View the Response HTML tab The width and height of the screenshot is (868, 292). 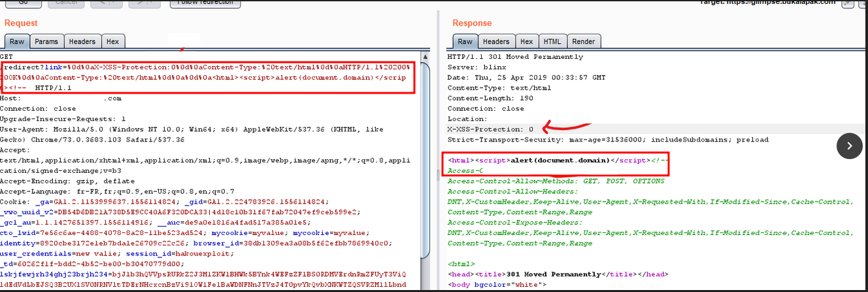[x=552, y=41]
